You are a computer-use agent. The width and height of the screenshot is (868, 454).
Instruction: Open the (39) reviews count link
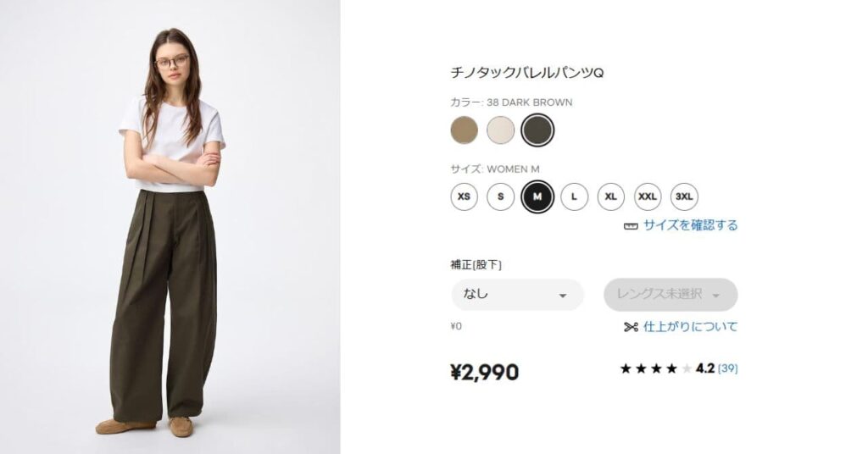727,368
